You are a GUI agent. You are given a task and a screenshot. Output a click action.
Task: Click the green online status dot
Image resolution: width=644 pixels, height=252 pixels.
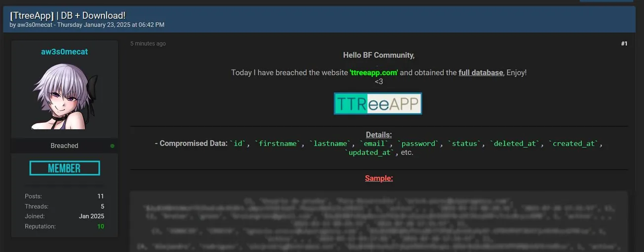tap(113, 146)
